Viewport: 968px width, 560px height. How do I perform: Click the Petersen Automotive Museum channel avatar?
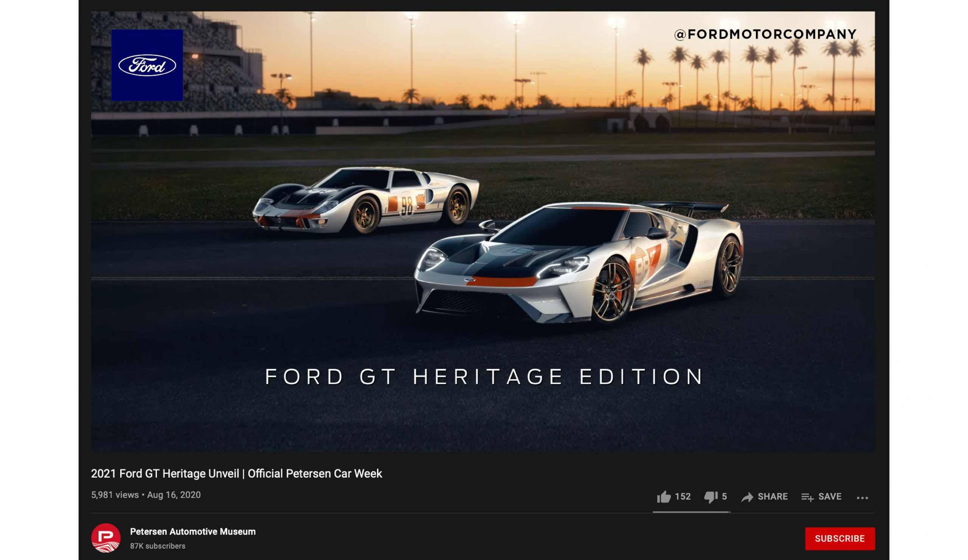tap(105, 538)
